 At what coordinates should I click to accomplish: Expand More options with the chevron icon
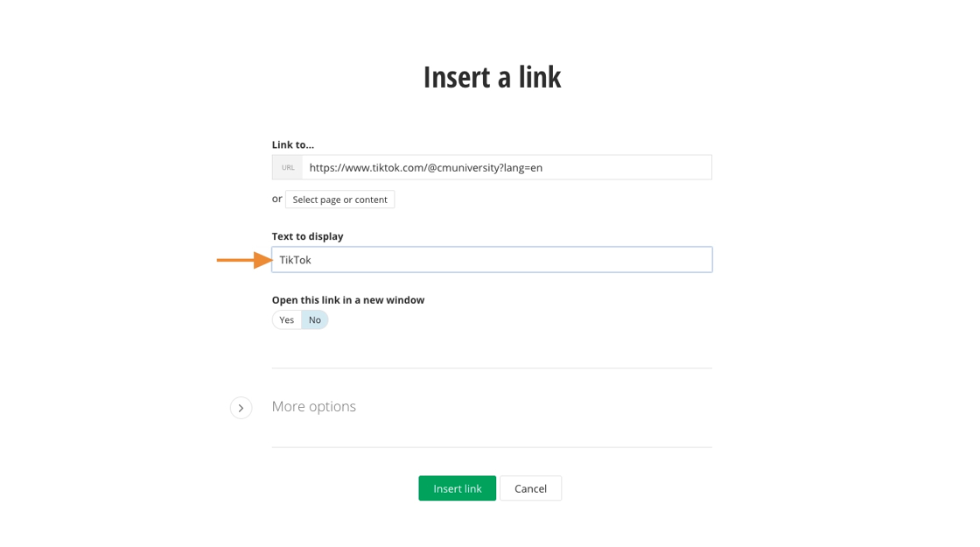point(241,408)
